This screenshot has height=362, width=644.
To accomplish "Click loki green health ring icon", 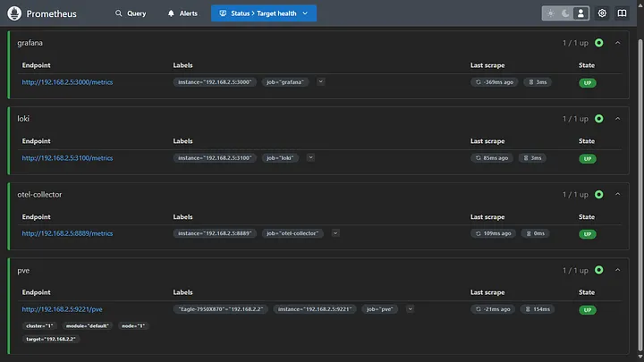I will point(598,119).
